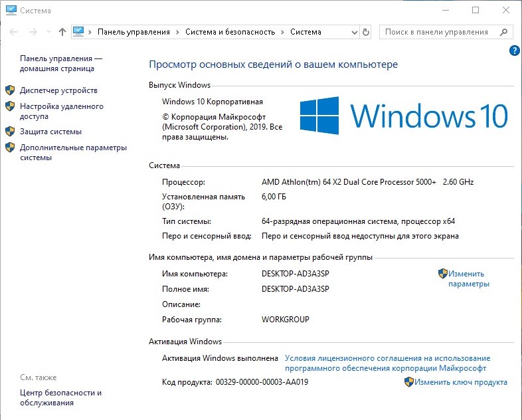522x420 pixels.
Task: Click the Windows 10 logo
Action: (404, 116)
